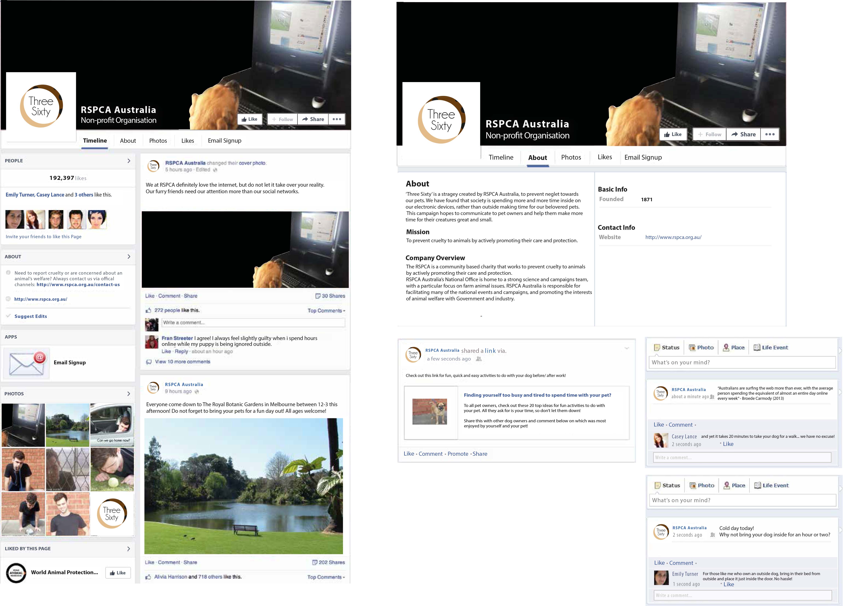Click the 30 Shares icon under cover post
This screenshot has width=868, height=606.
(318, 296)
